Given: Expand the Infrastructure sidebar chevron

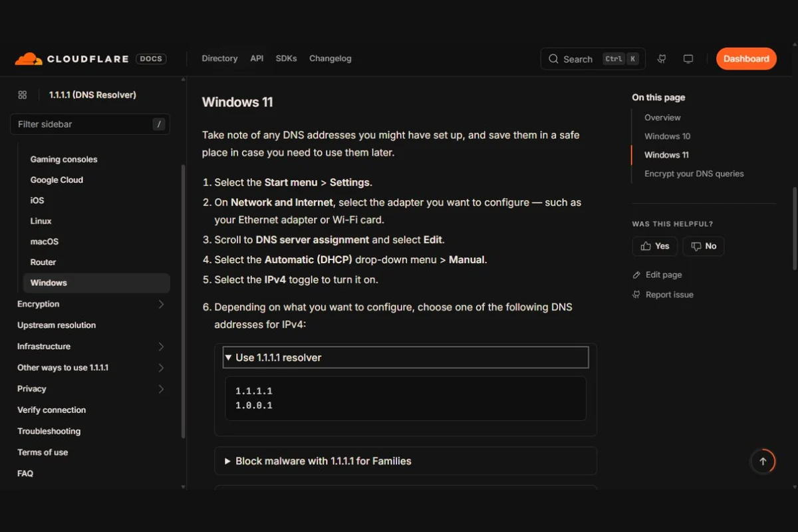Looking at the screenshot, I should coord(161,346).
